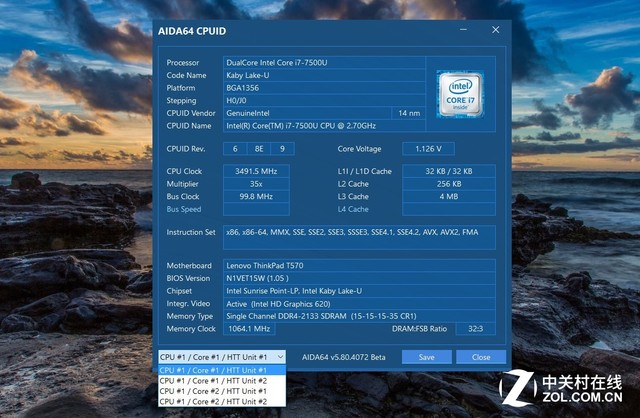This screenshot has width=640, height=418.
Task: Click the L2 Cache 256 KB value
Action: pyautogui.click(x=449, y=184)
